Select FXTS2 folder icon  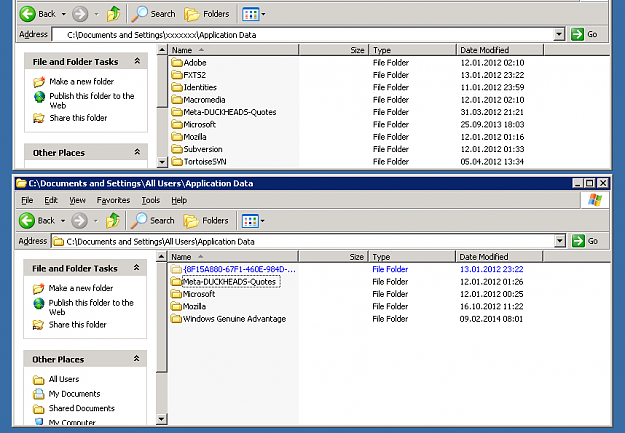tap(177, 75)
